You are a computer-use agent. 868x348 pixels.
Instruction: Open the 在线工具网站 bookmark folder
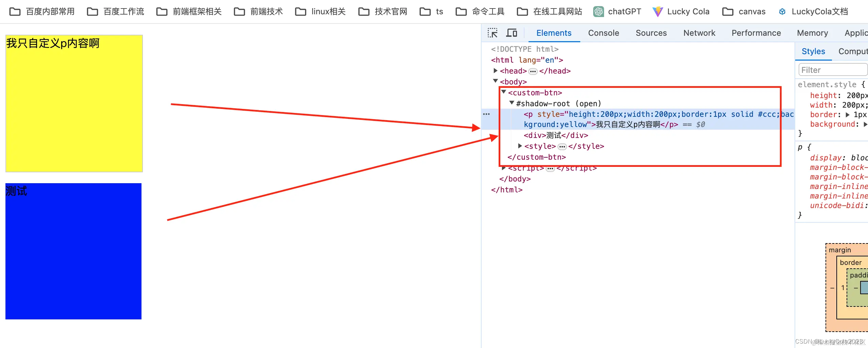pyautogui.click(x=550, y=12)
